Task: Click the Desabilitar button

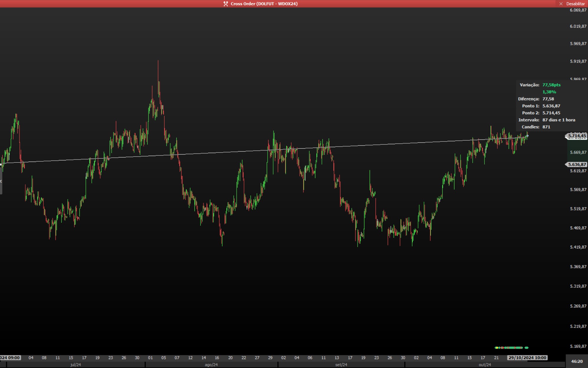Action: (575, 4)
